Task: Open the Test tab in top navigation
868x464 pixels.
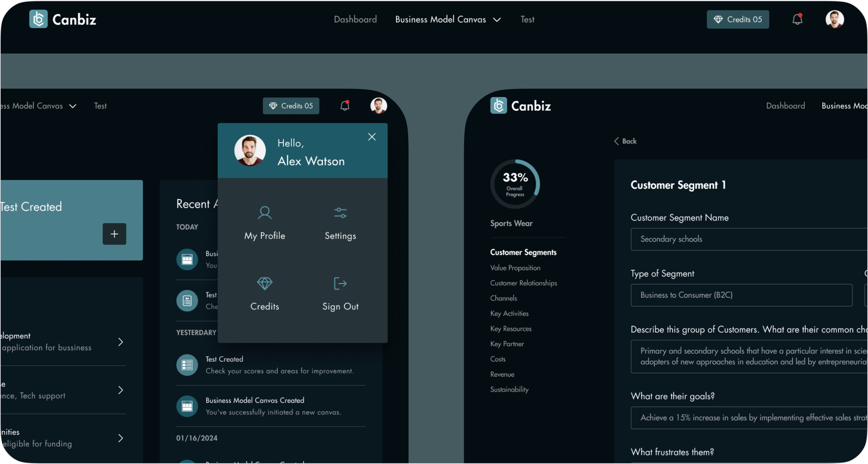Action: 527,19
